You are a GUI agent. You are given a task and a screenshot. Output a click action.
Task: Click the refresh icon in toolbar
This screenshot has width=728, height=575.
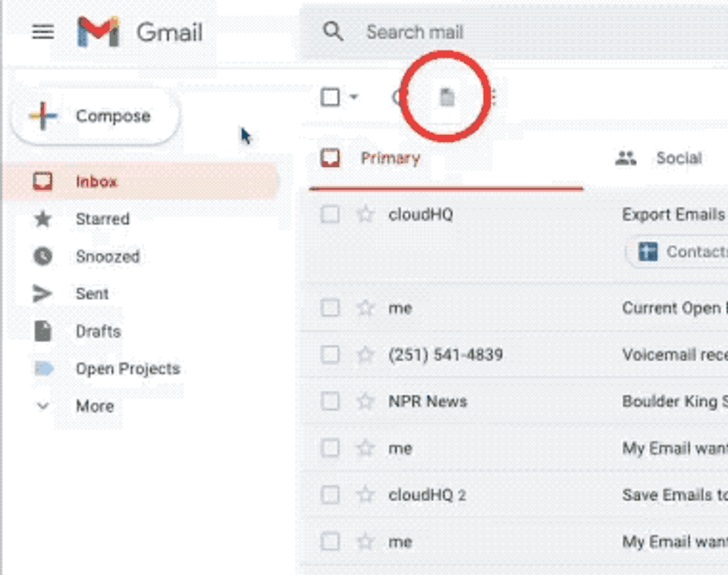pyautogui.click(x=398, y=98)
